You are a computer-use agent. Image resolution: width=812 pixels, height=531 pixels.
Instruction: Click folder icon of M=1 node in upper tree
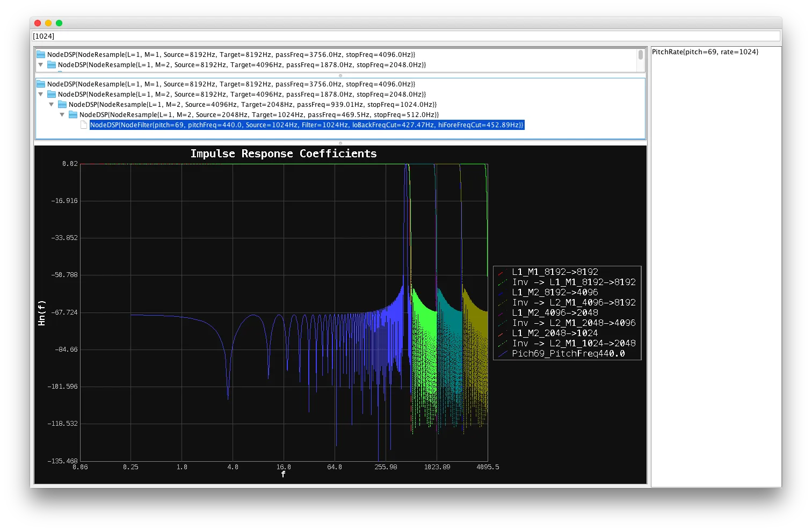point(41,55)
